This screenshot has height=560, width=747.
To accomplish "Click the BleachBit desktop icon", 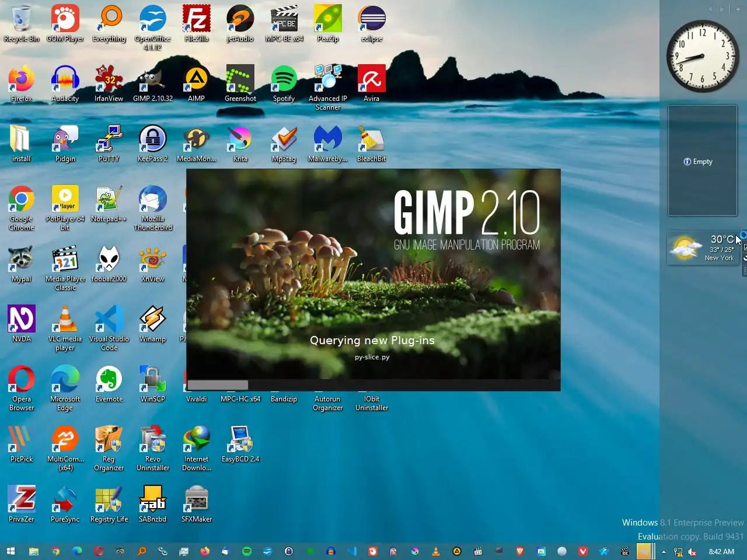I will pyautogui.click(x=372, y=143).
